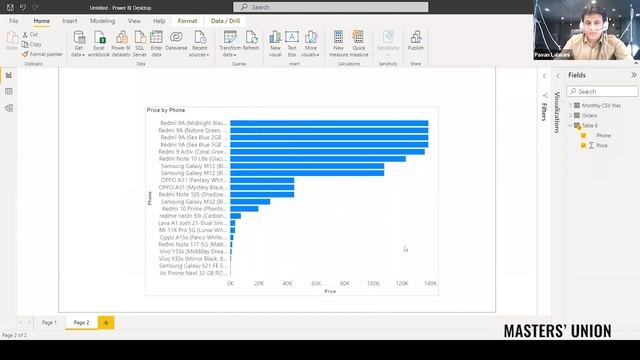Click the Fields pane Search box

(602, 91)
